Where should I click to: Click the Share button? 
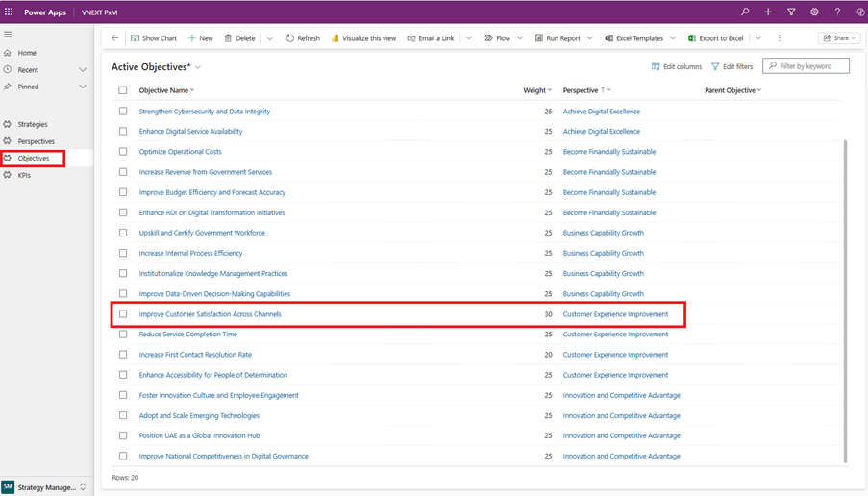pyautogui.click(x=839, y=38)
